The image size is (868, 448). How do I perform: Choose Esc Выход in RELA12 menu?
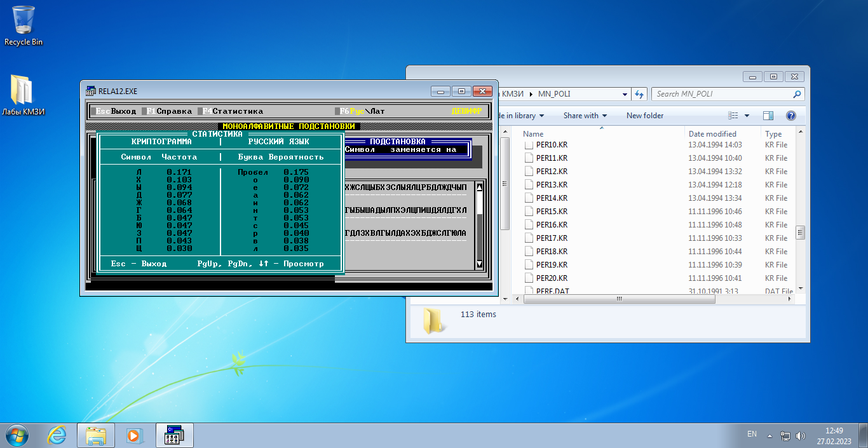pyautogui.click(x=116, y=111)
